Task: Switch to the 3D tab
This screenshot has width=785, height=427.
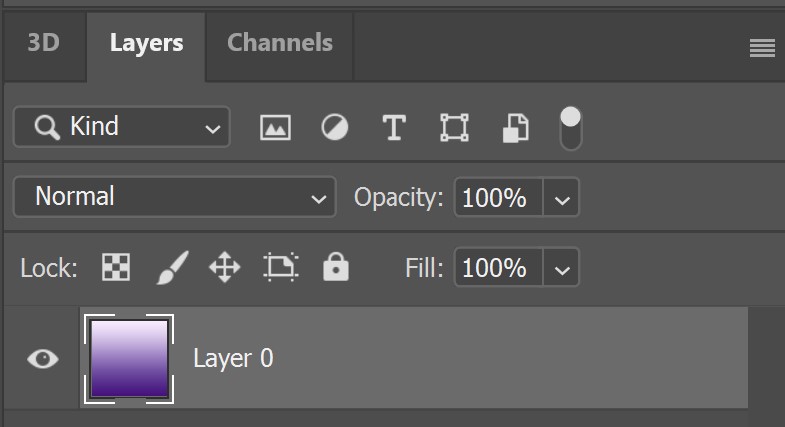Action: tap(44, 44)
